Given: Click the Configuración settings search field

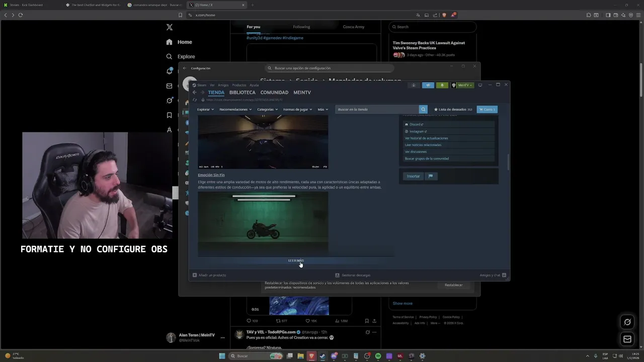Looking at the screenshot, I should coord(330,68).
